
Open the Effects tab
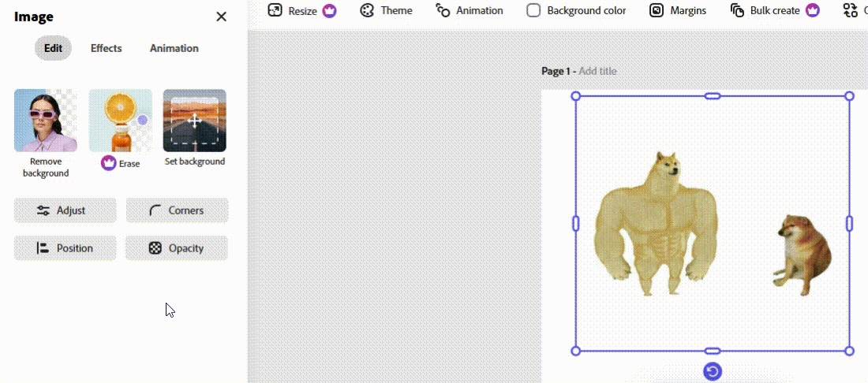[107, 48]
